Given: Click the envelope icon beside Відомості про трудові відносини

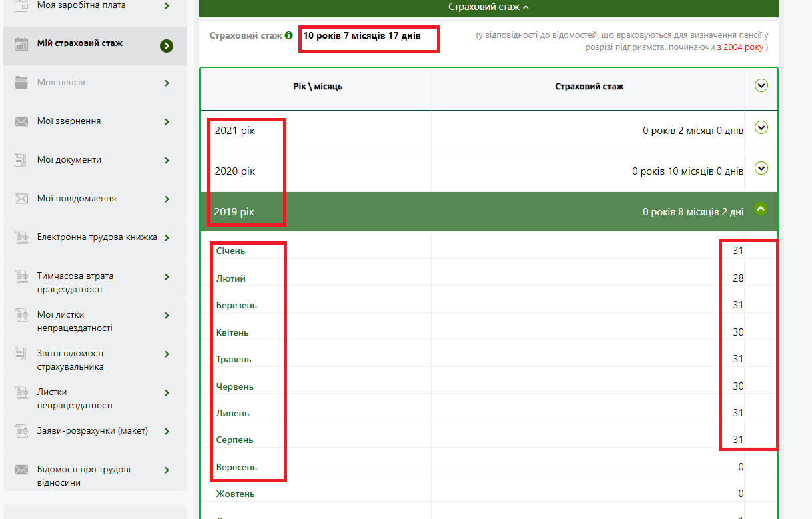Looking at the screenshot, I should 21,470.
